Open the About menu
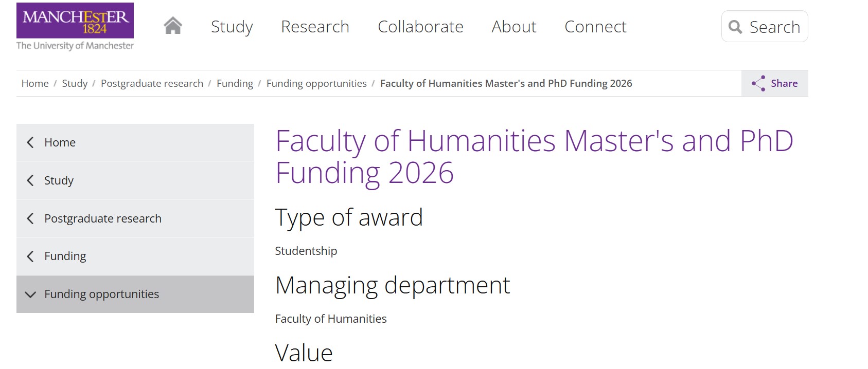The height and width of the screenshot is (369, 868). 513,27
